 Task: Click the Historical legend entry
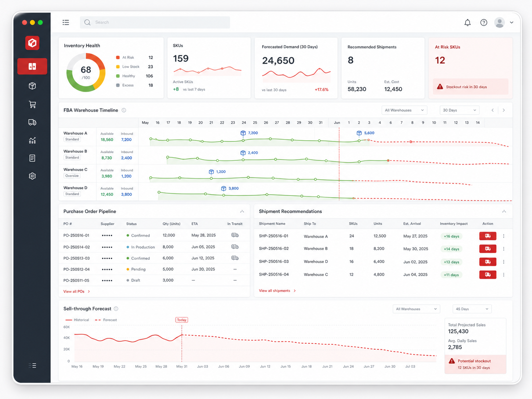(77, 320)
